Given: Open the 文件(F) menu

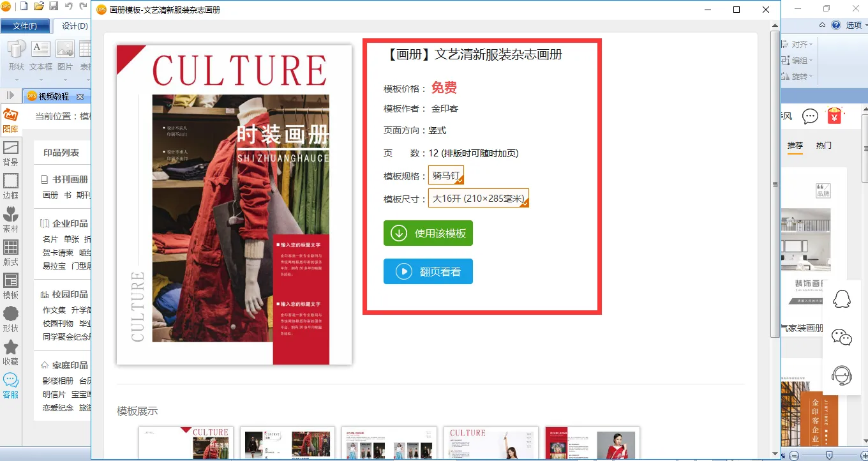Looking at the screenshot, I should click(25, 26).
